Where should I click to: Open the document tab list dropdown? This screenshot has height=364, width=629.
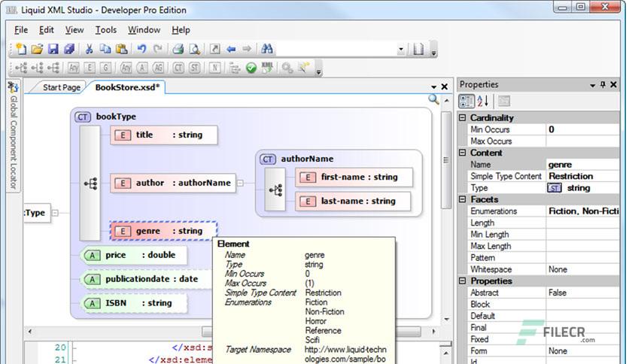[433, 86]
